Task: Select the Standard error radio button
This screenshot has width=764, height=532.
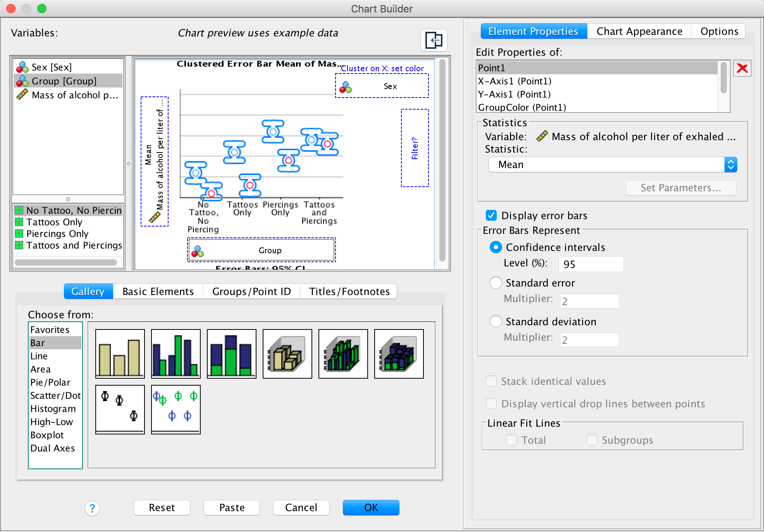Action: coord(496,283)
